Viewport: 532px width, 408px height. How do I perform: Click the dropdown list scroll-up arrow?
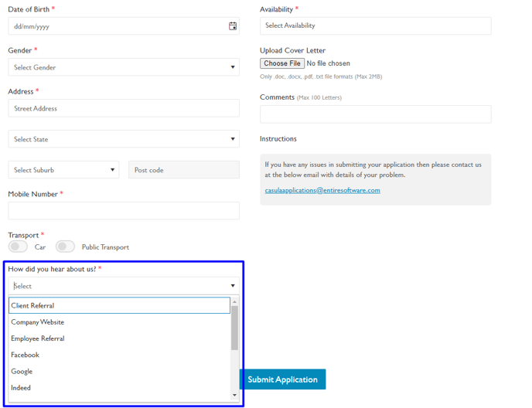(234, 302)
